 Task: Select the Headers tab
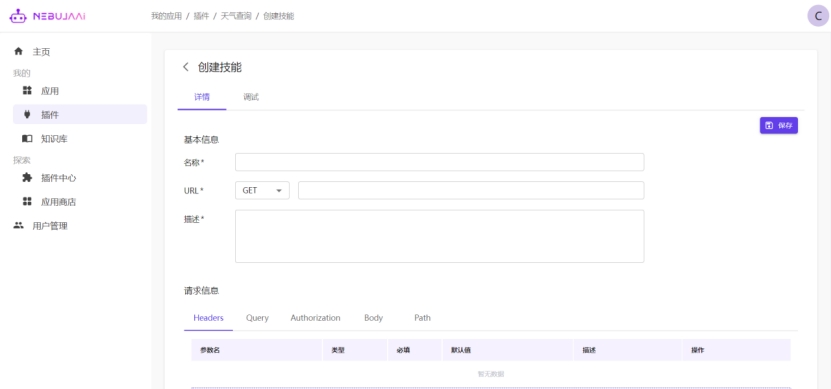[208, 318]
